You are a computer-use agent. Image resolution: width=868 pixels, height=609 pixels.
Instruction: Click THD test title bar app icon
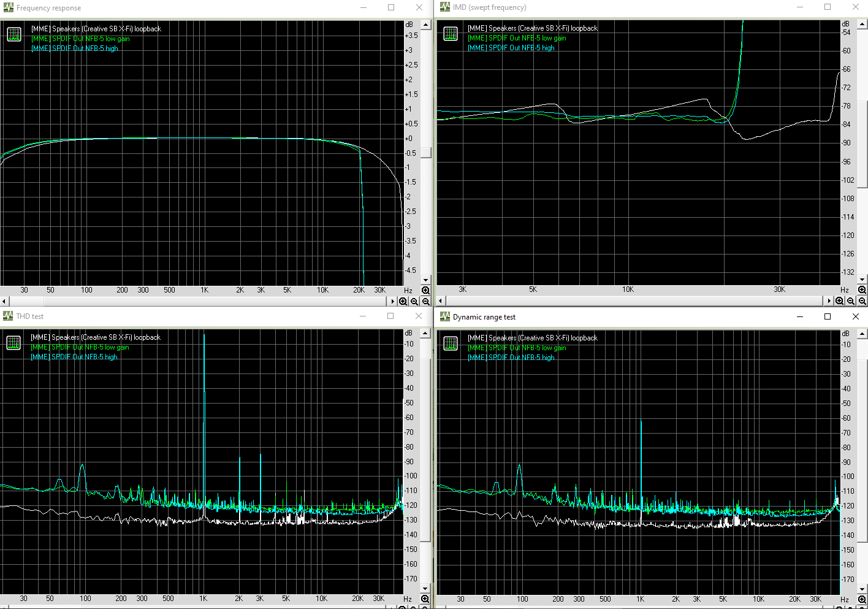pos(8,316)
